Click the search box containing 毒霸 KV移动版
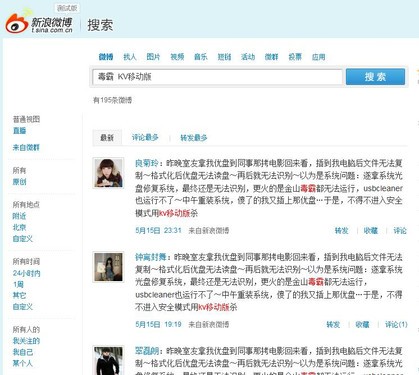The height and width of the screenshot is (375, 419). (x=217, y=77)
